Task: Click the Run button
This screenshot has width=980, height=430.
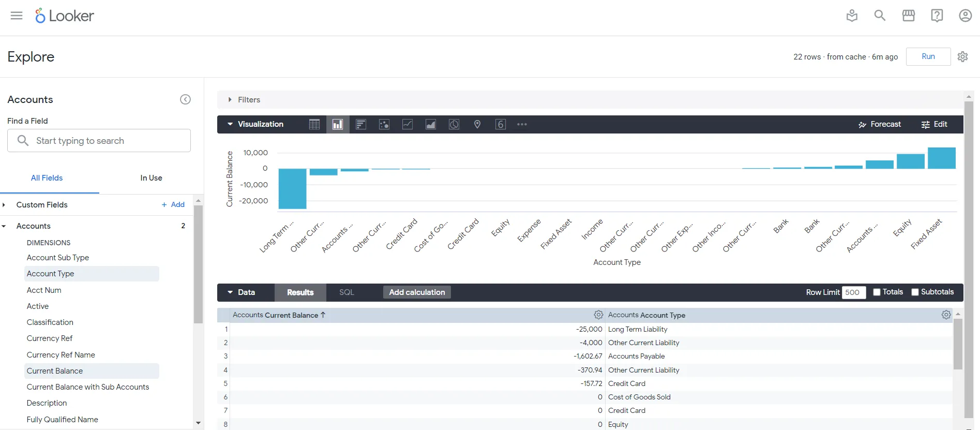Action: pos(928,56)
